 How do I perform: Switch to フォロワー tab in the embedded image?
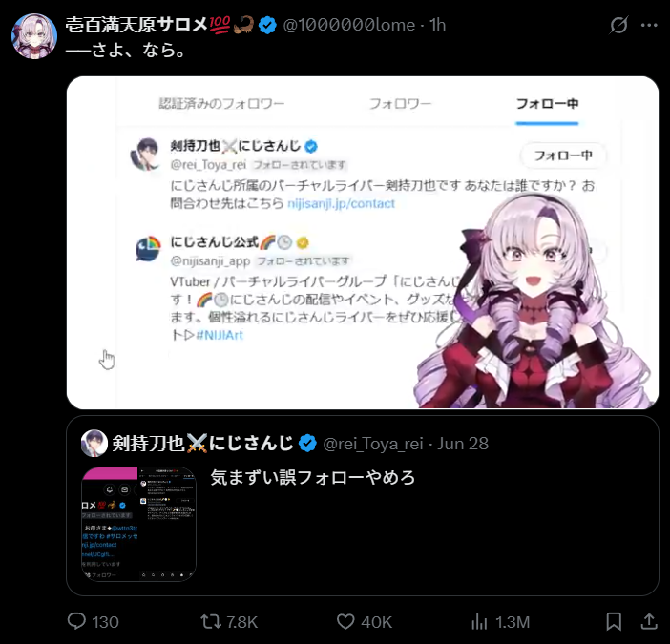point(400,104)
